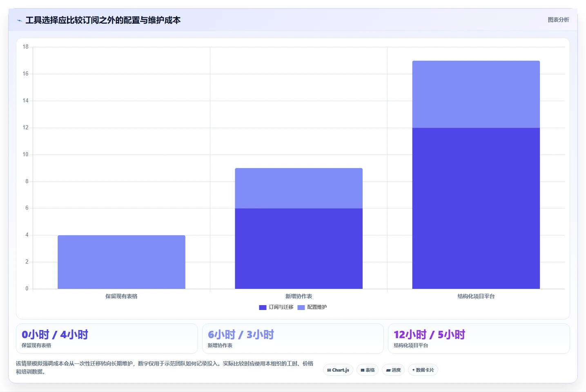Image resolution: width=586 pixels, height=392 pixels.
Task: Select the 数据卡片 tag pill
Action: pos(423,370)
